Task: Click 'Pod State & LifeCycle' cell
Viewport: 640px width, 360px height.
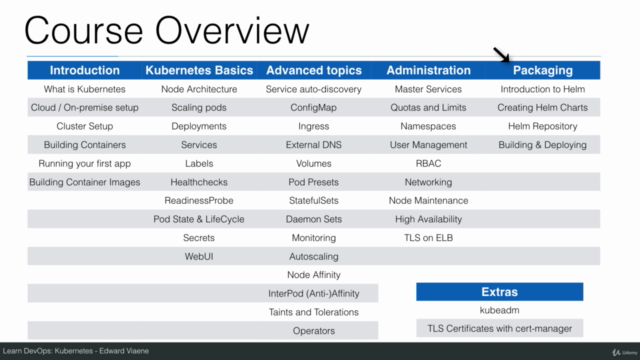Action: coord(199,219)
